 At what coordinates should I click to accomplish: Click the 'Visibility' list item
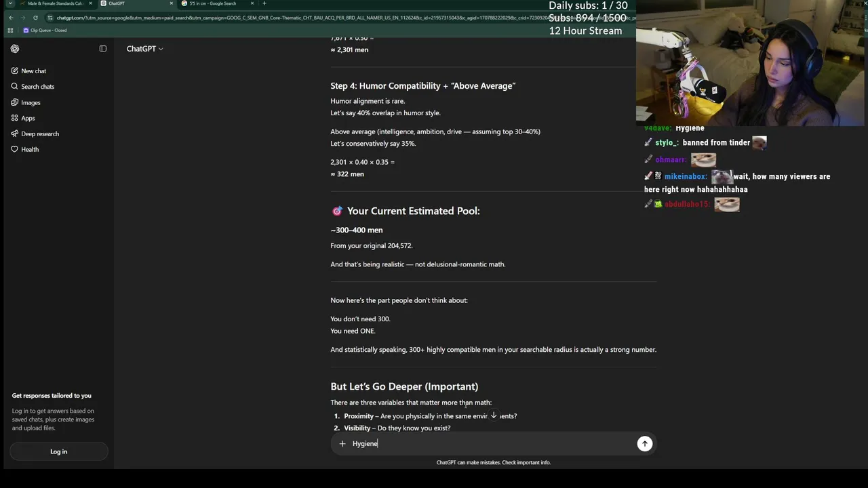(397, 428)
